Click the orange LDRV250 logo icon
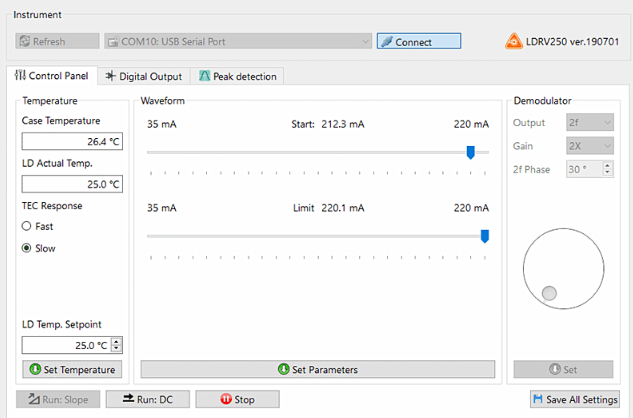Screen dimensions: 633x418 514,41
